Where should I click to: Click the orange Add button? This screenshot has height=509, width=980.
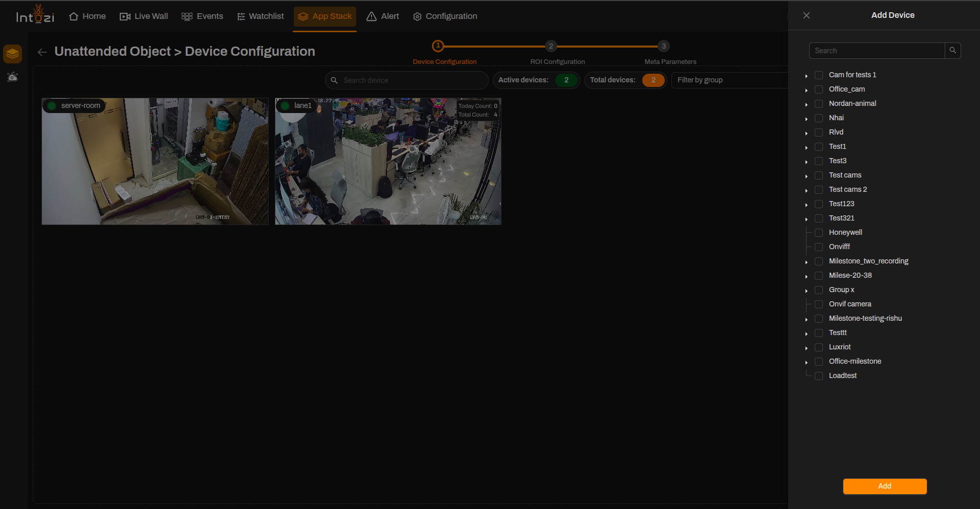[885, 486]
